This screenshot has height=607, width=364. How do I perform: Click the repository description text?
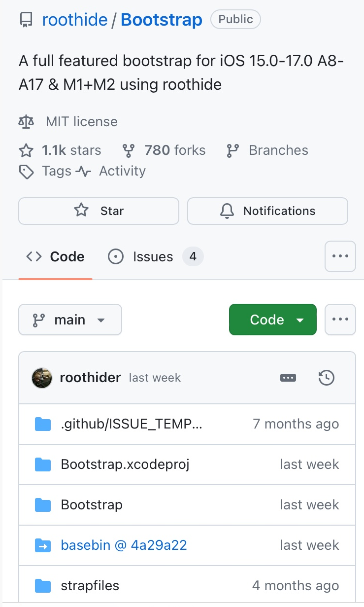[181, 72]
